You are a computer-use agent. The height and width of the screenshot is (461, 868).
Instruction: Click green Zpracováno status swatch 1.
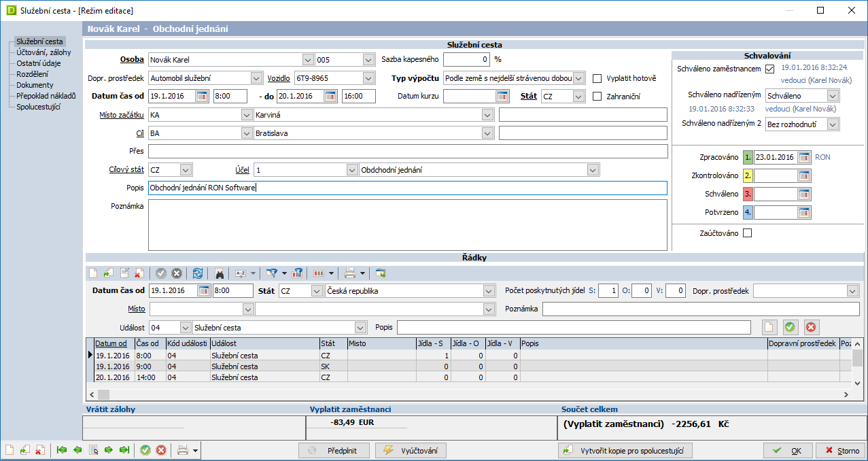point(748,157)
